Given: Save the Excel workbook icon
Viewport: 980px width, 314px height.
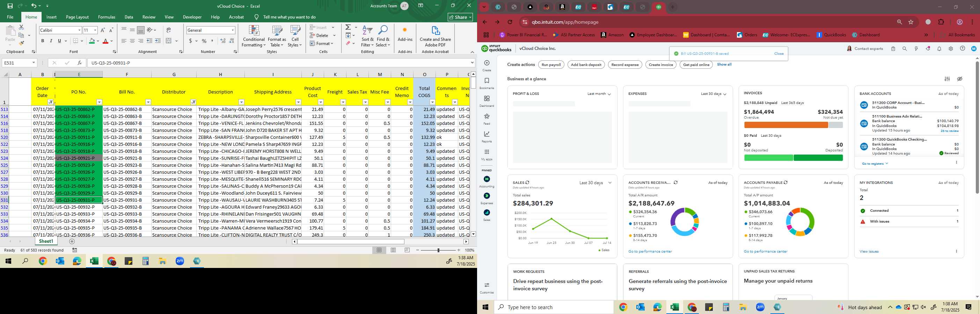Looking at the screenshot, I should [x=10, y=6].
